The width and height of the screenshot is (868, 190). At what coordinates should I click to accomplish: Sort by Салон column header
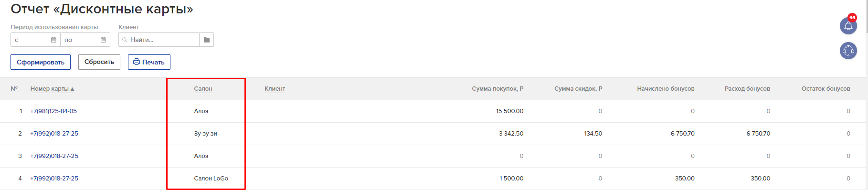click(x=203, y=89)
